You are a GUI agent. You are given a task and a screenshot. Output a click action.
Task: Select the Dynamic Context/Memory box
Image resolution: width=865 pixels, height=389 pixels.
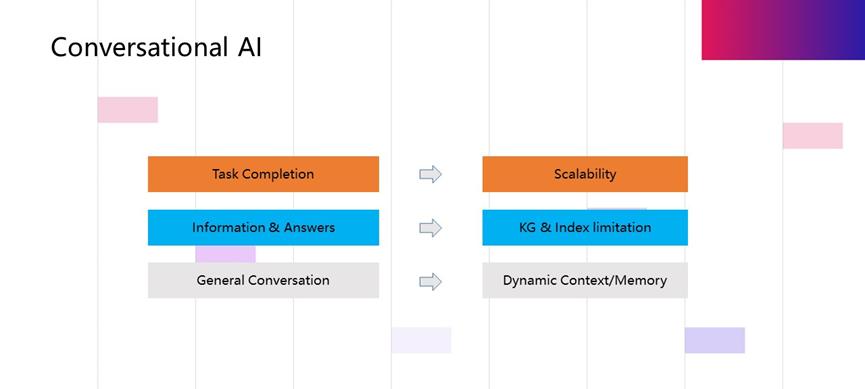585,280
